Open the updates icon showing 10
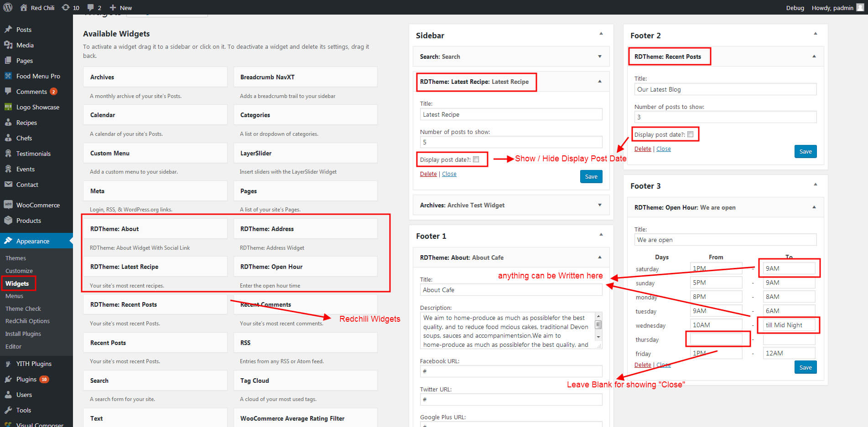 (x=66, y=7)
